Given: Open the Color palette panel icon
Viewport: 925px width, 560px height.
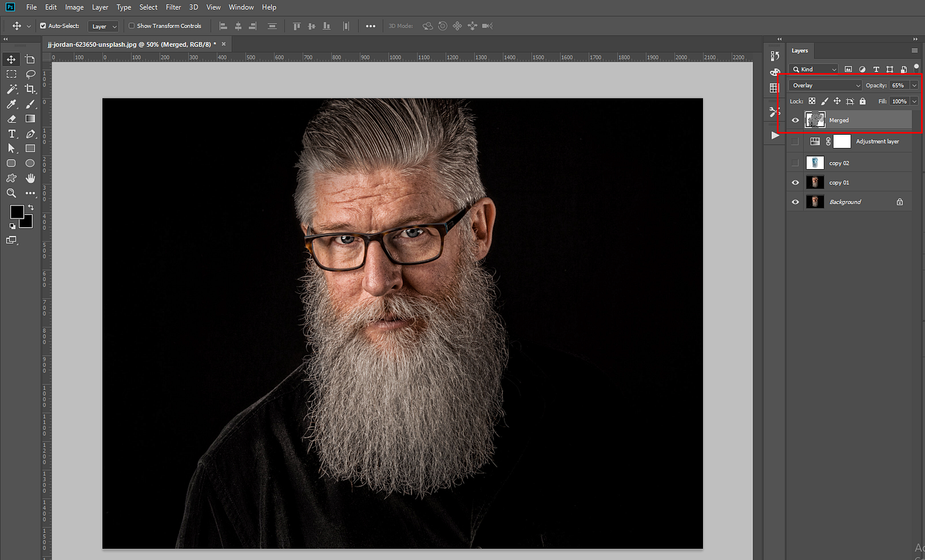Looking at the screenshot, I should pyautogui.click(x=775, y=73).
